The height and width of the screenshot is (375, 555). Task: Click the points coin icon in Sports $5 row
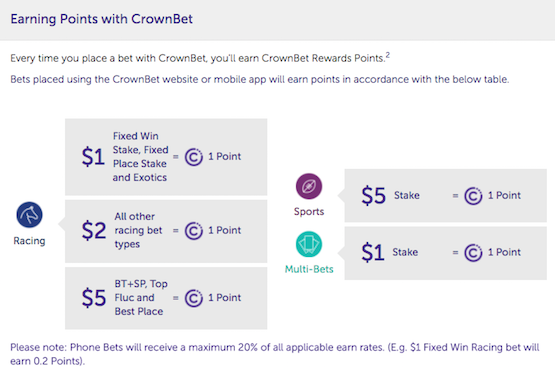[x=473, y=196]
